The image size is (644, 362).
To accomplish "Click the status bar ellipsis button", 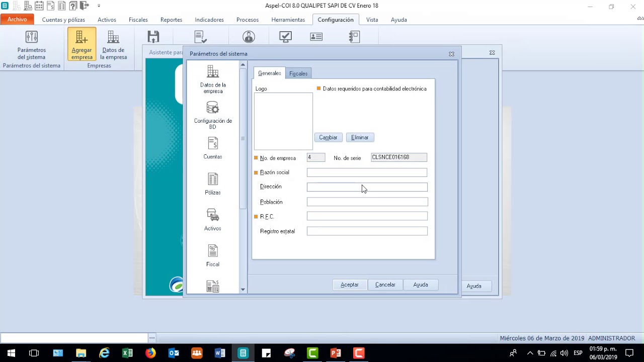I will click(152, 338).
